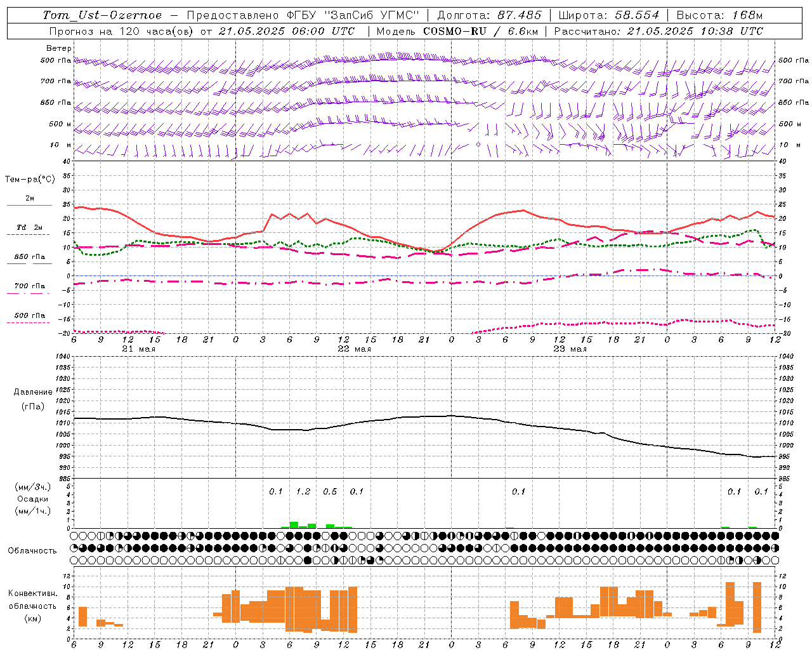The image size is (812, 650).
Task: Click the 'Долгота: 87.485' header entry
Action: 490,15
